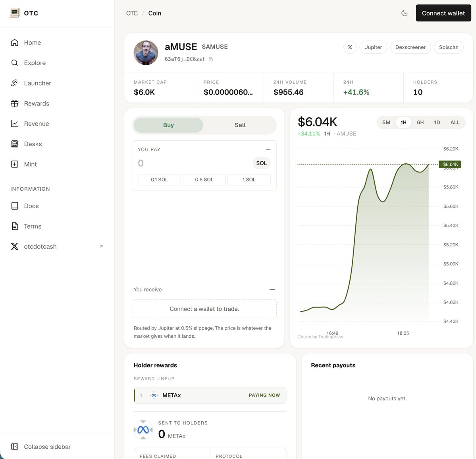This screenshot has height=459, width=476.
Task: Click the Docs book icon
Action: [x=15, y=206]
